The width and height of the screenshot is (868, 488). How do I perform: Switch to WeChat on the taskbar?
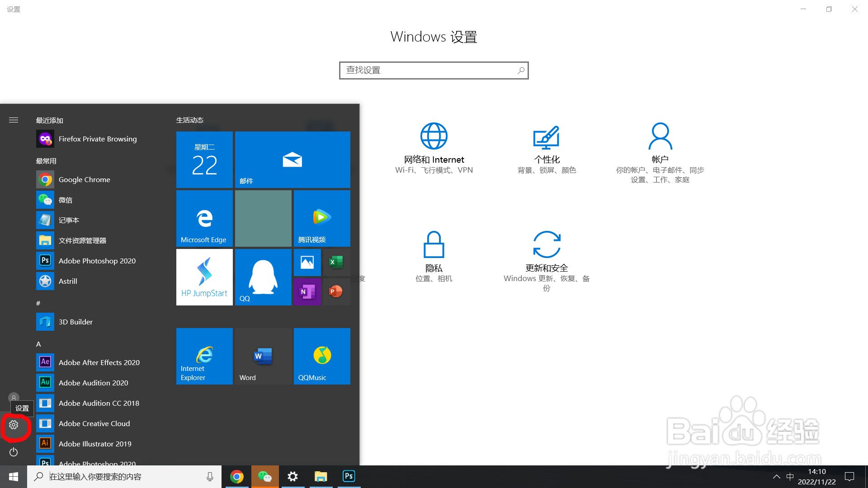point(265,477)
